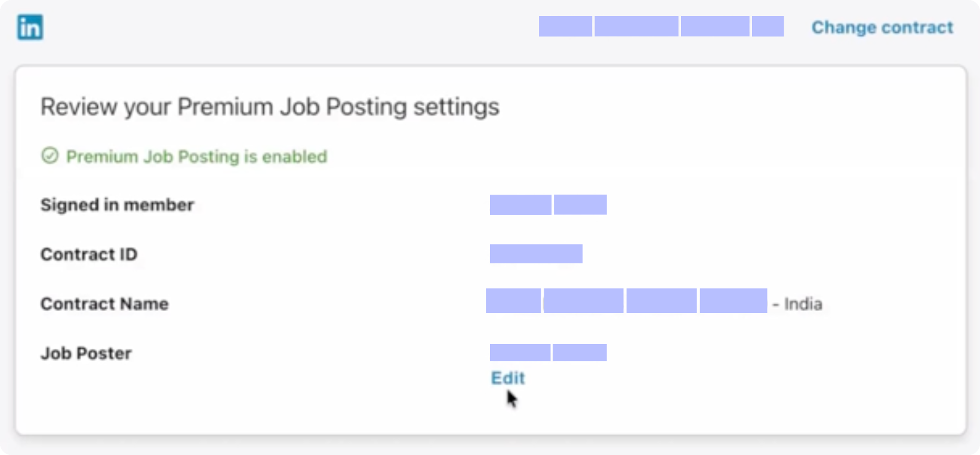Click the first redacted block beside Signed in member

click(x=520, y=205)
